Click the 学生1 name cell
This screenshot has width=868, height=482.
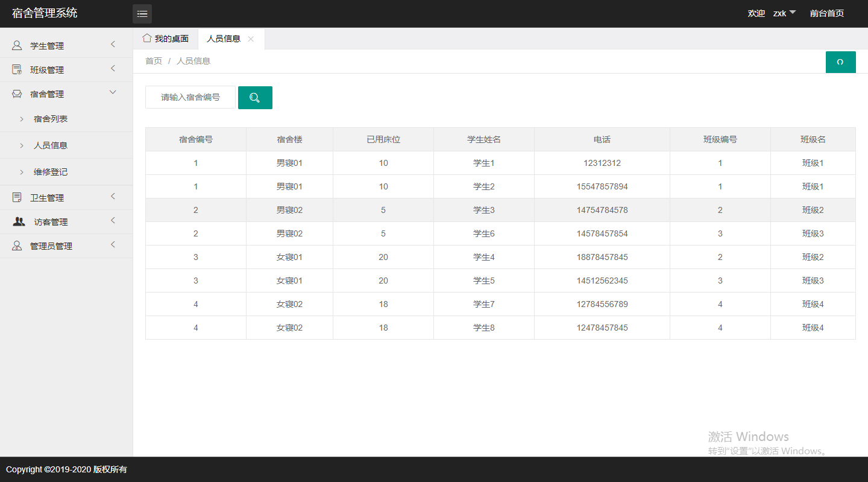484,163
